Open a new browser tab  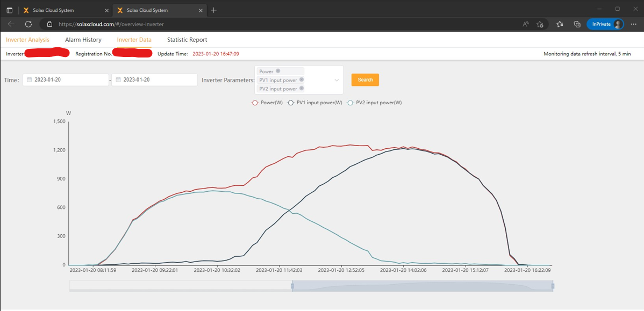pos(213,10)
